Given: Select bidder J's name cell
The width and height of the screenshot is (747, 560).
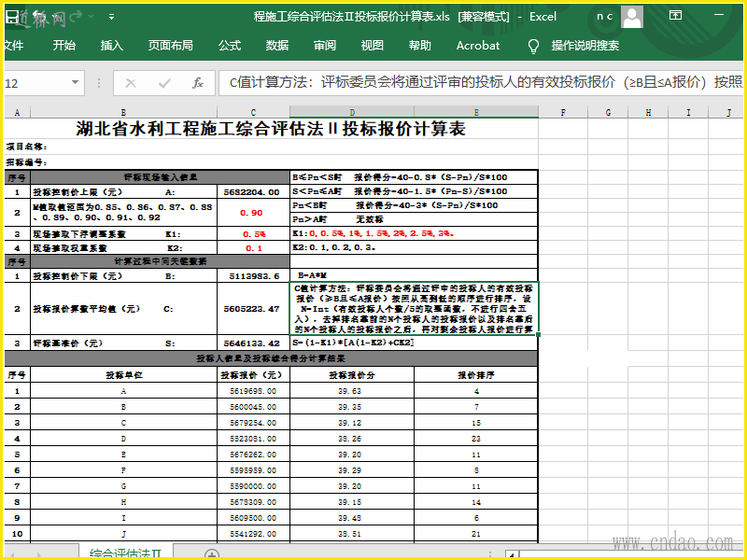Looking at the screenshot, I should [124, 534].
